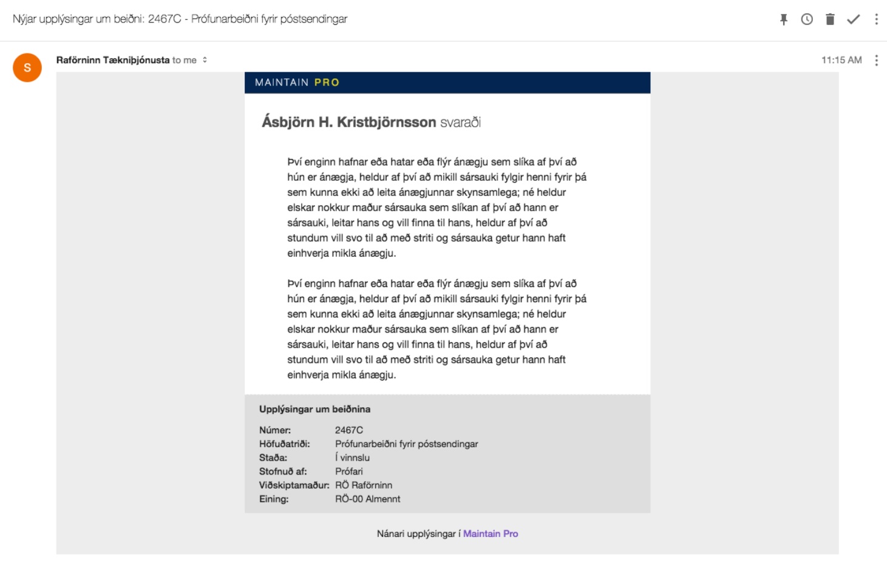The width and height of the screenshot is (887, 588).
Task: Open the message options beside 11:15 AM
Action: coord(876,60)
